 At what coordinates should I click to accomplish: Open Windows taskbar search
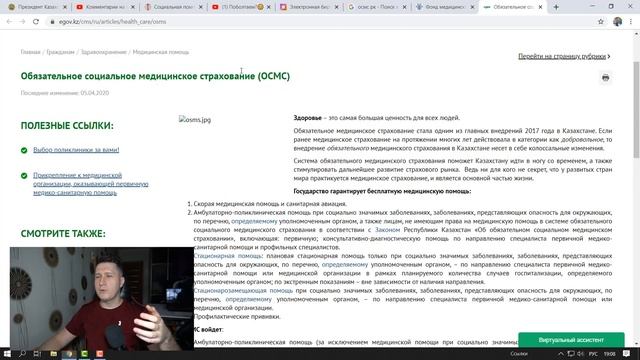click(22, 353)
